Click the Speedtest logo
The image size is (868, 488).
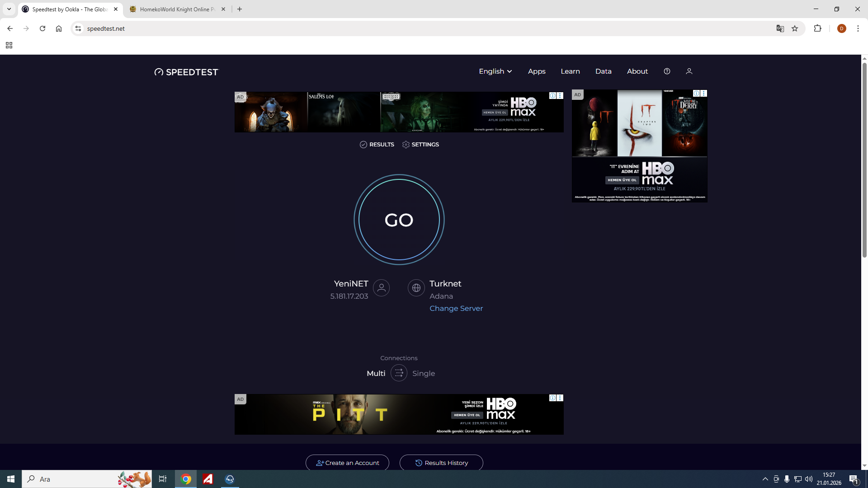pos(186,72)
